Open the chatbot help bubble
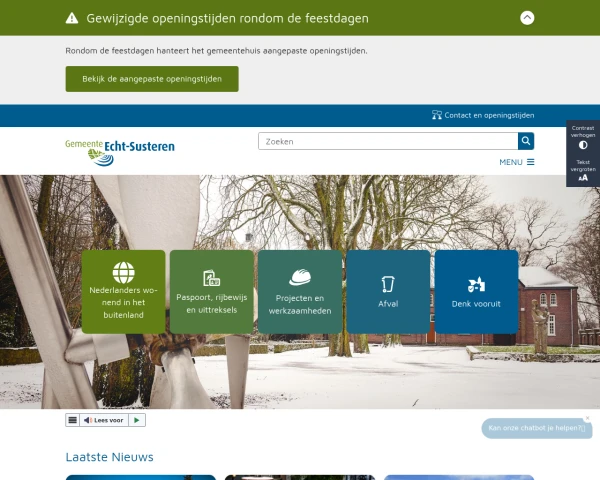 (x=536, y=428)
